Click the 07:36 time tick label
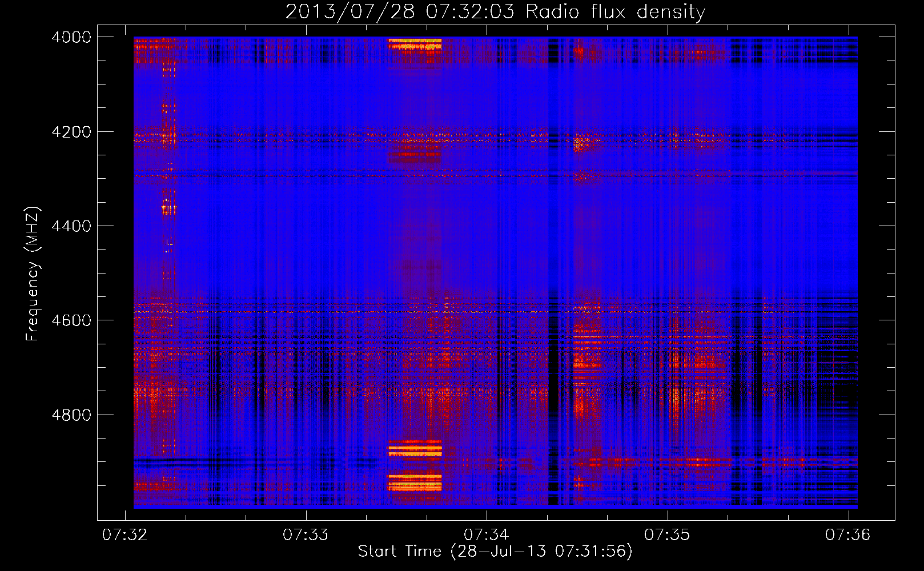 click(x=847, y=534)
